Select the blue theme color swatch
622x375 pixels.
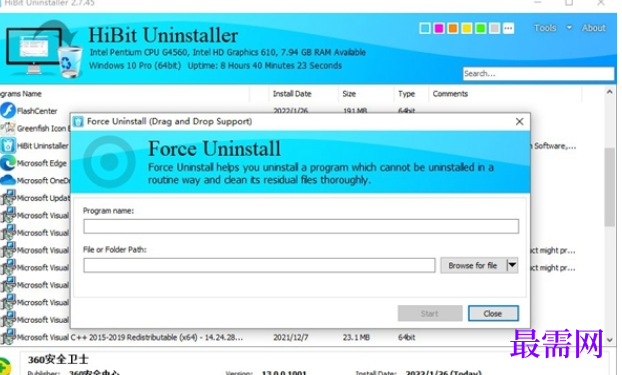[x=425, y=28]
